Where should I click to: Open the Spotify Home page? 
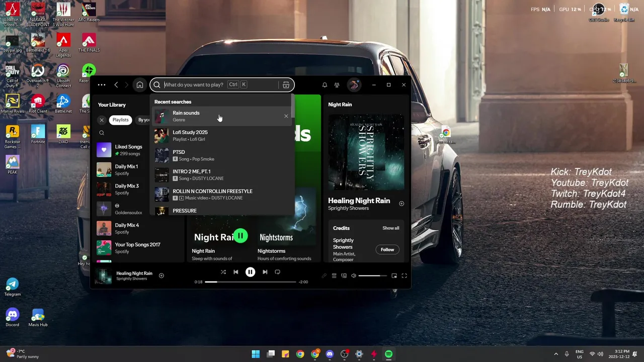pos(140,85)
